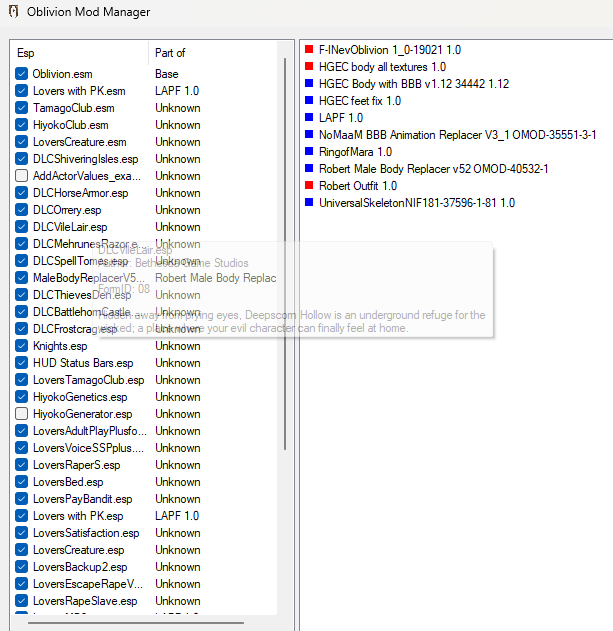Toggle DLCOrrery.esp checkbox
This screenshot has height=631, width=613.
click(21, 210)
